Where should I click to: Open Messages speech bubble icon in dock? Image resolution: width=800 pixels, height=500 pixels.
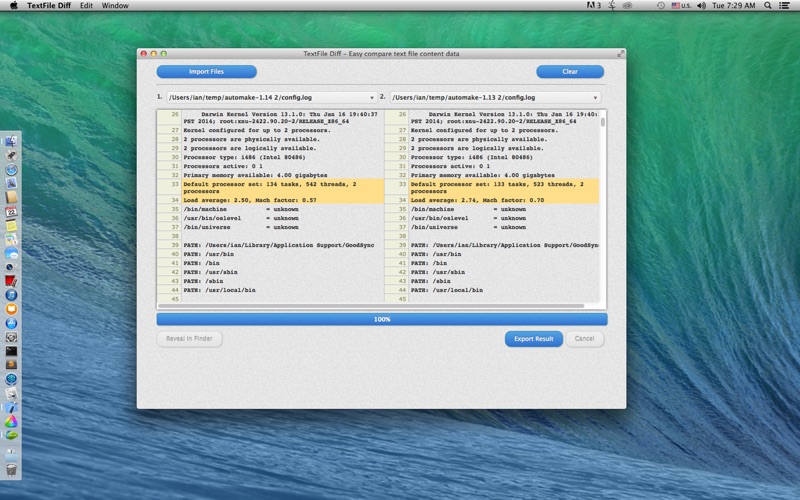(x=11, y=254)
